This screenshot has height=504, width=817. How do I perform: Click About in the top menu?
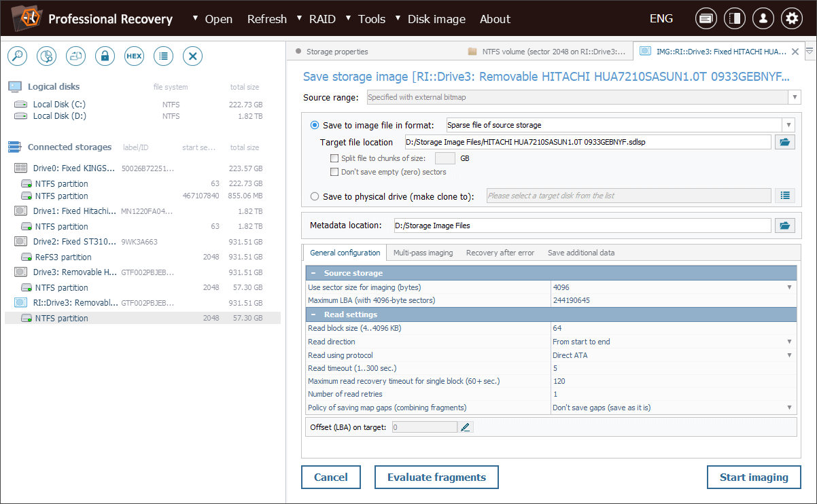(495, 19)
